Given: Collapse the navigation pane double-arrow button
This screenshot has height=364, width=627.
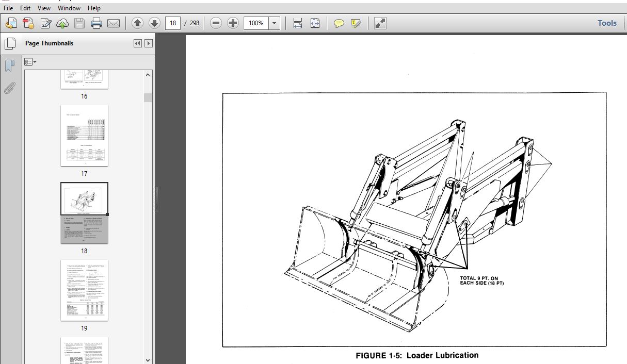Looking at the screenshot, I should pyautogui.click(x=137, y=43).
